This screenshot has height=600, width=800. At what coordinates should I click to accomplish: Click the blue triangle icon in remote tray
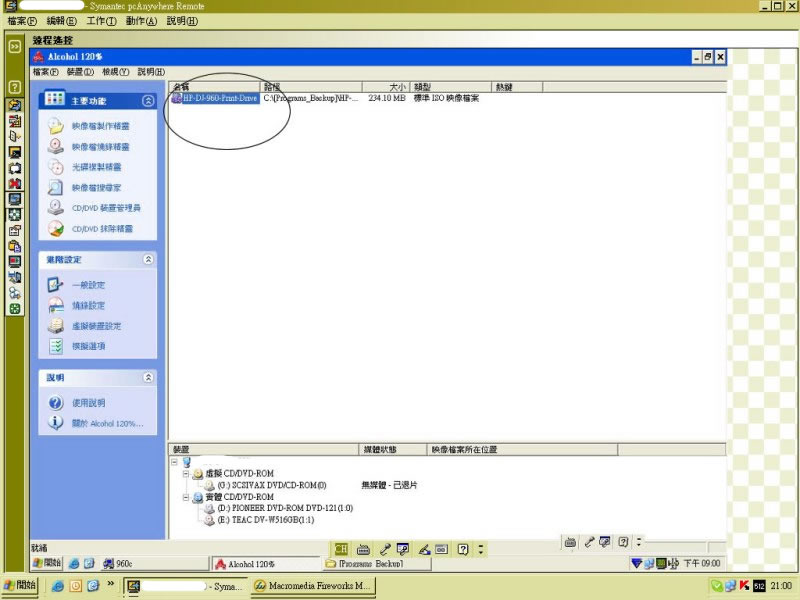pos(636,563)
